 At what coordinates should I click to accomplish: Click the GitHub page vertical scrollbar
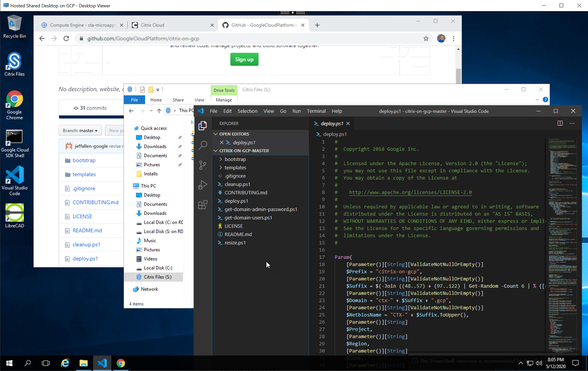(458, 76)
